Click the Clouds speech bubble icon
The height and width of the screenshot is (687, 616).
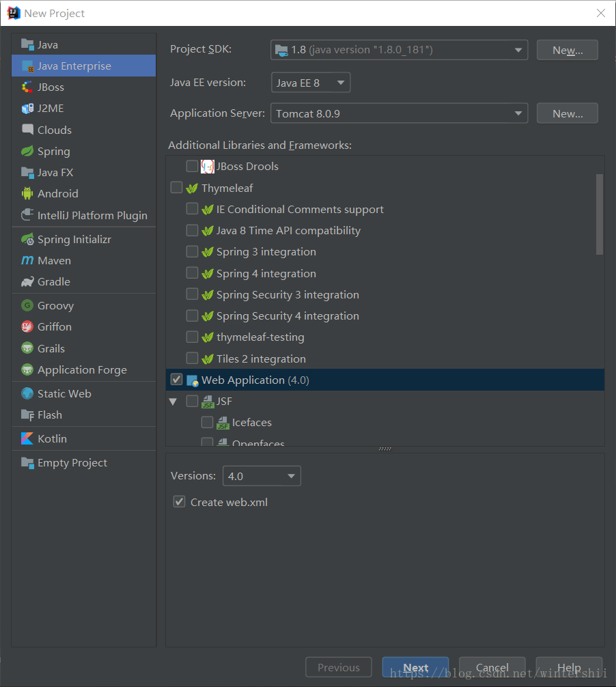(27, 130)
